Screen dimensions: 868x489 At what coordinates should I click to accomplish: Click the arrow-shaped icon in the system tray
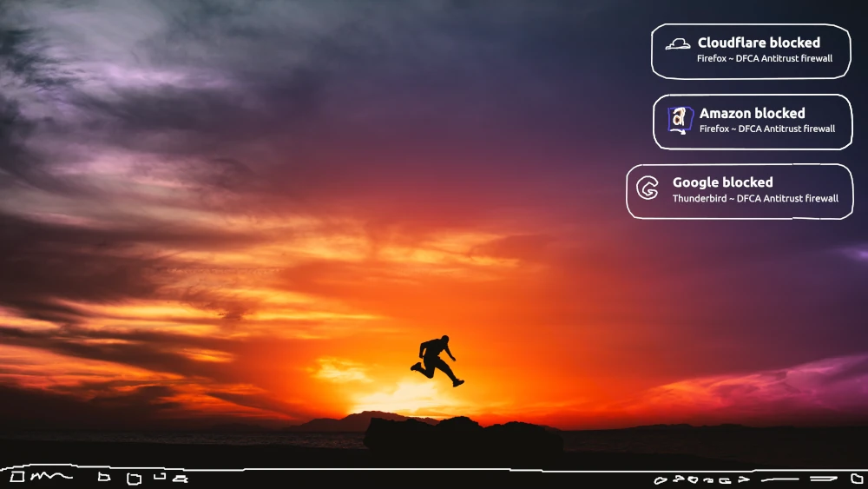click(744, 479)
